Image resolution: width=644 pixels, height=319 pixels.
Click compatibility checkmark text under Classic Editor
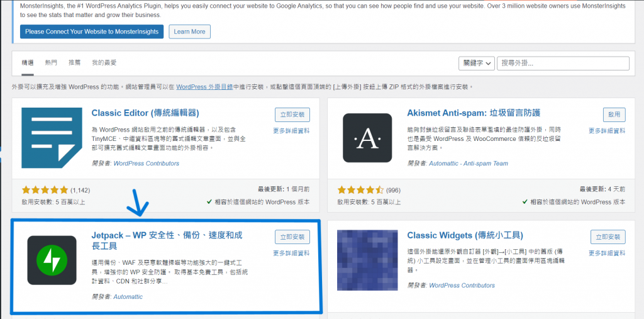258,202
